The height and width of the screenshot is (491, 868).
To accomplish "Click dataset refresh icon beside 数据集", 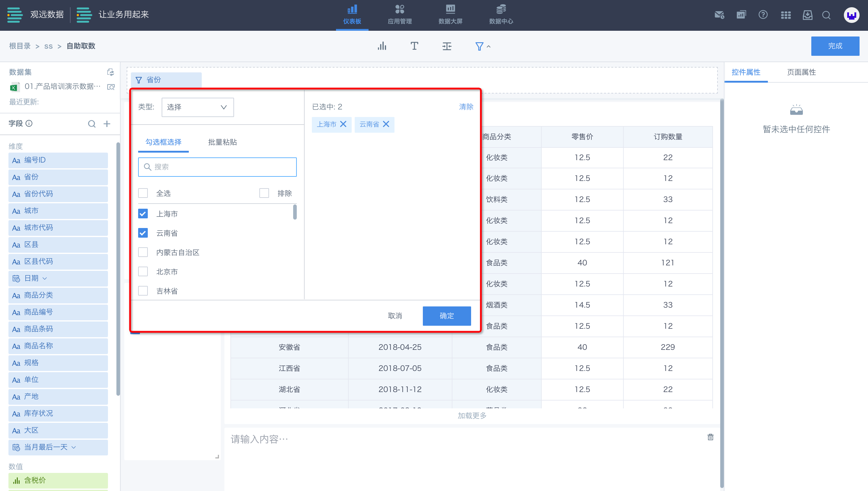I will click(110, 72).
